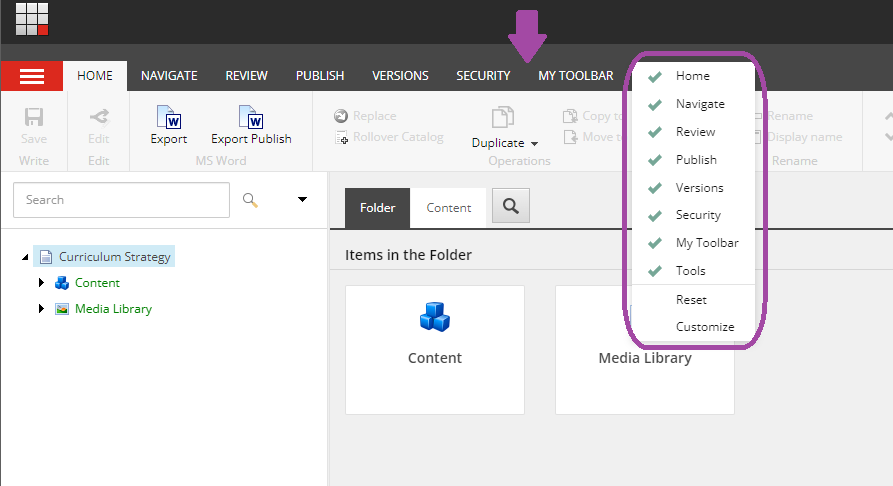The width and height of the screenshot is (893, 486).
Task: Click the blue cubes icon beside Content tree item
Action: click(62, 283)
